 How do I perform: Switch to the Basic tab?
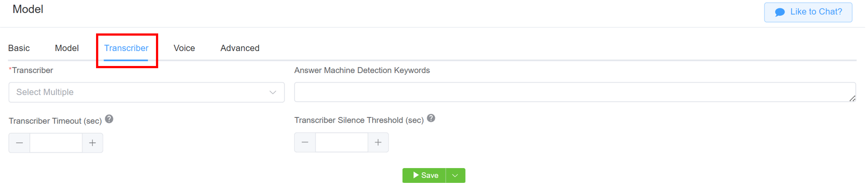(19, 48)
